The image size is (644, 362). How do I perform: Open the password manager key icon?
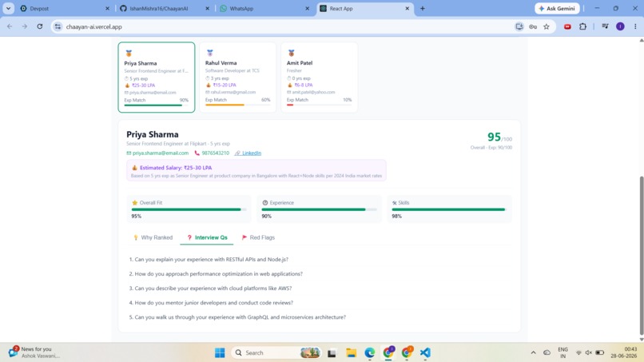(x=533, y=26)
